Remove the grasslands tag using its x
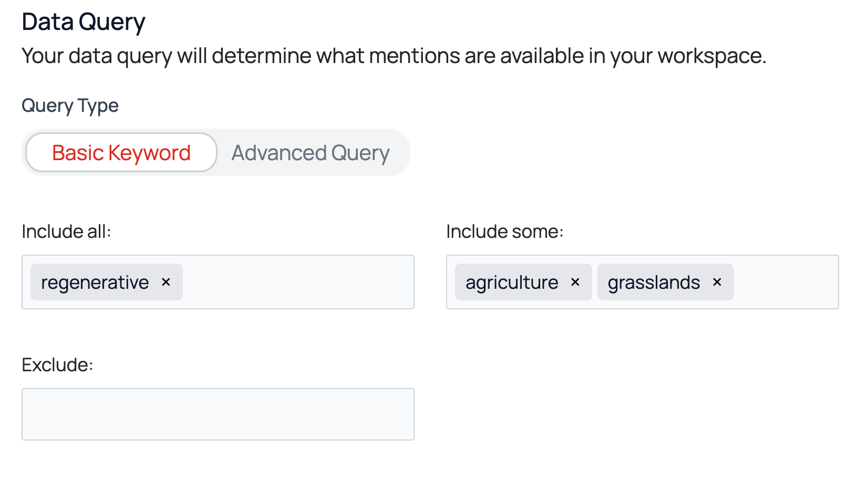The height and width of the screenshot is (481, 868). click(x=717, y=282)
